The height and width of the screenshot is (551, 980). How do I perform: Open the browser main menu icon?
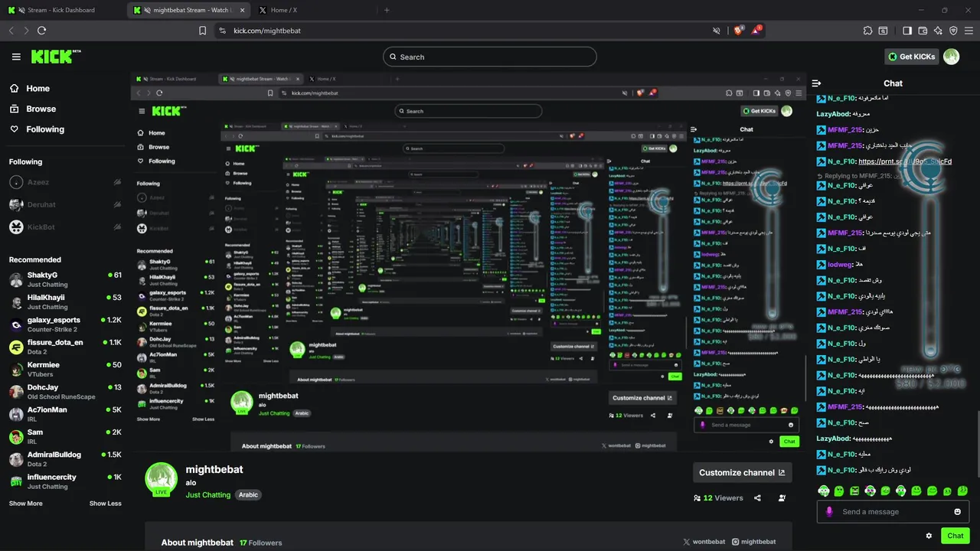coord(969,31)
